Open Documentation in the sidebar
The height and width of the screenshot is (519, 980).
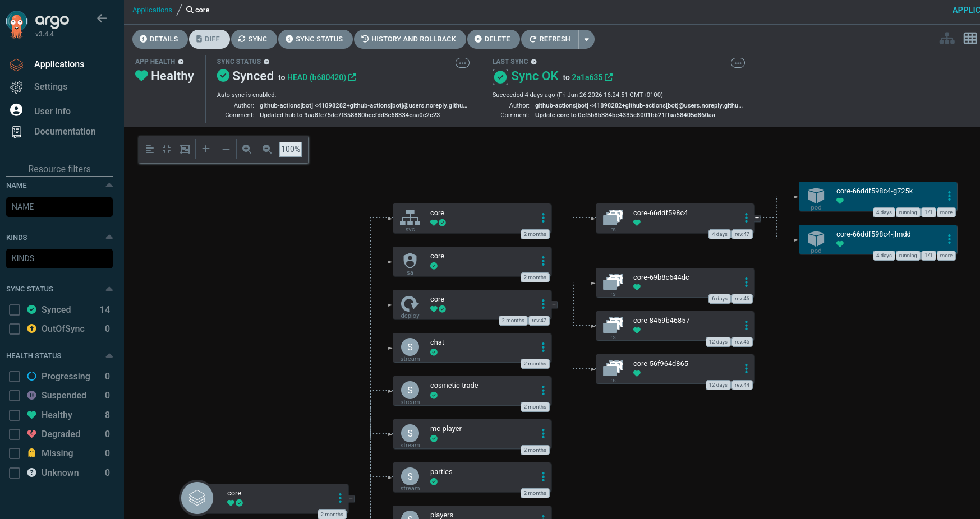tap(65, 131)
